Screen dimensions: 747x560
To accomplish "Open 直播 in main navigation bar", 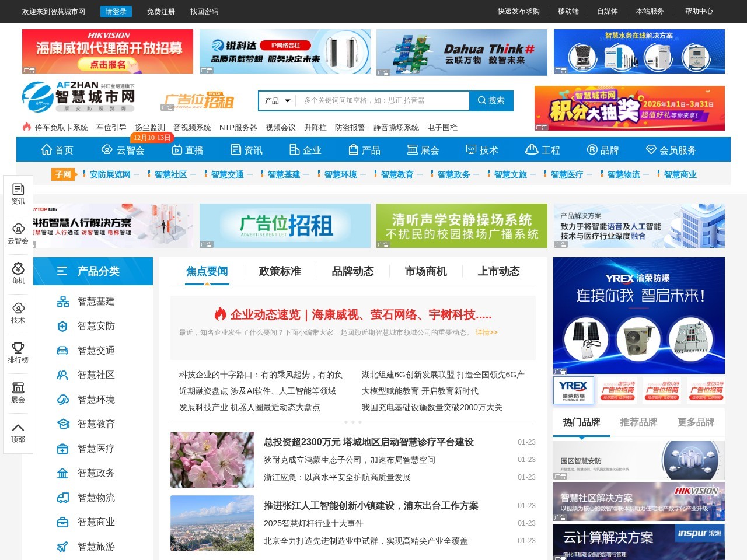I will 187,150.
